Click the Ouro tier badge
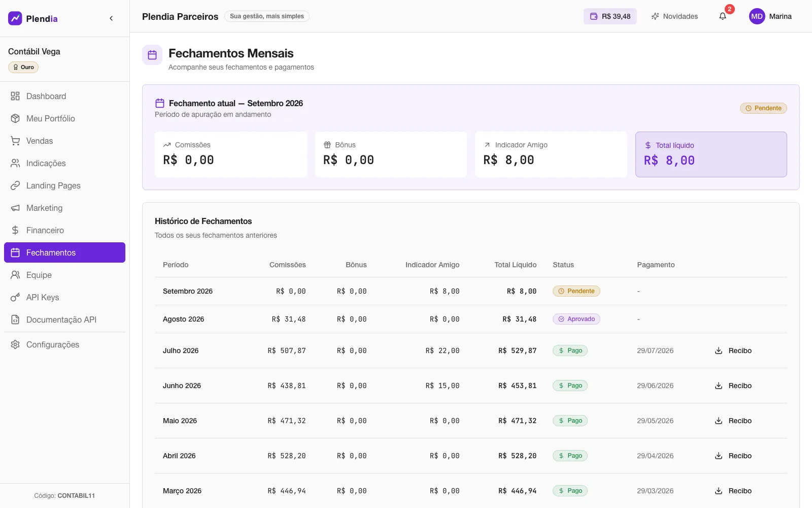 23,67
